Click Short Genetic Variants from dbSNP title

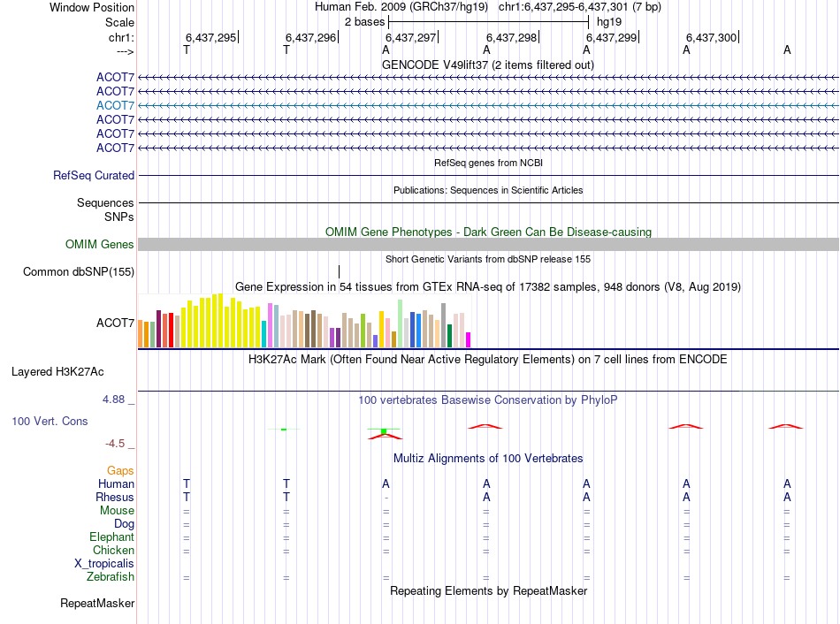pyautogui.click(x=488, y=259)
